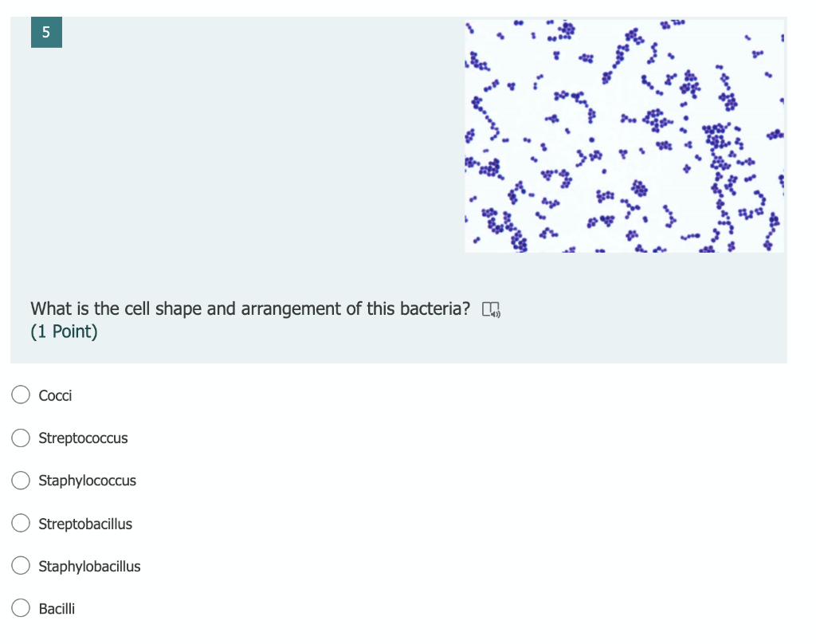Click the Cocci answer label text
The width and height of the screenshot is (816, 644).
coord(55,395)
